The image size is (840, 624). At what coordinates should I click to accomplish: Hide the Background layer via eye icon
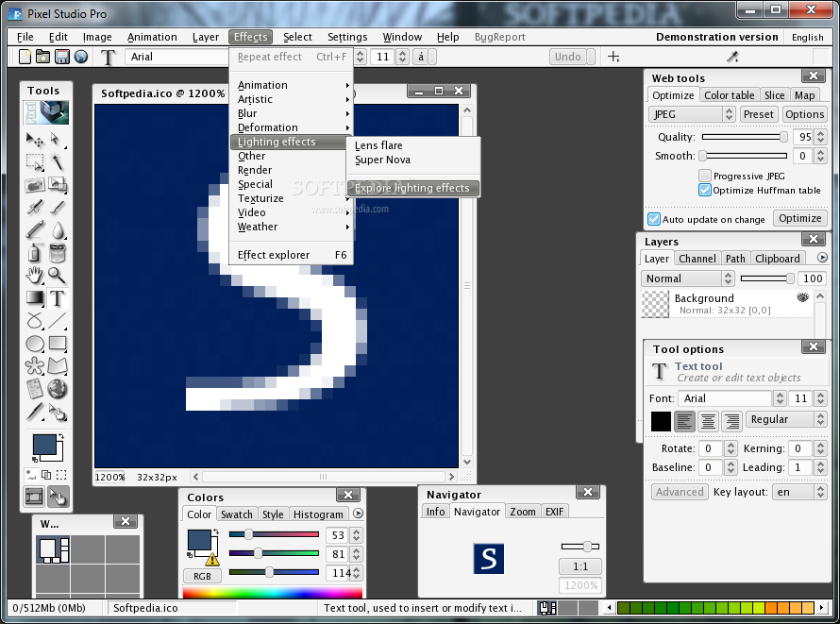tap(802, 297)
